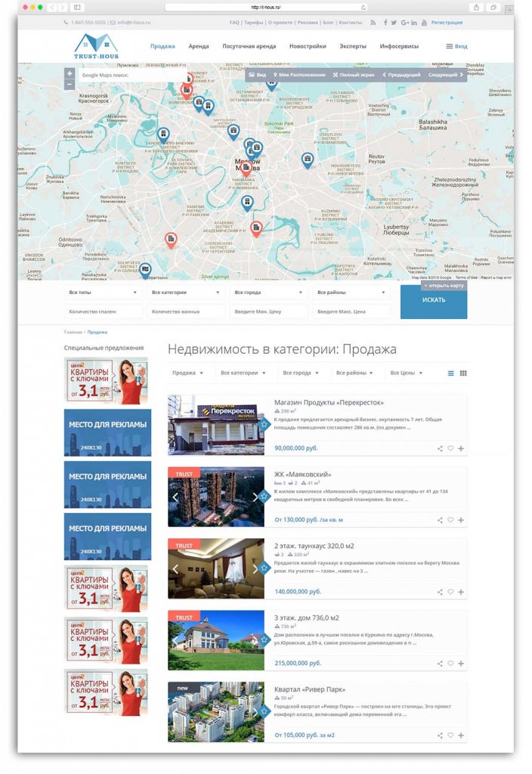The image size is (532, 774).
Task: Go back using the browser back arrow
Action: [x=52, y=8]
